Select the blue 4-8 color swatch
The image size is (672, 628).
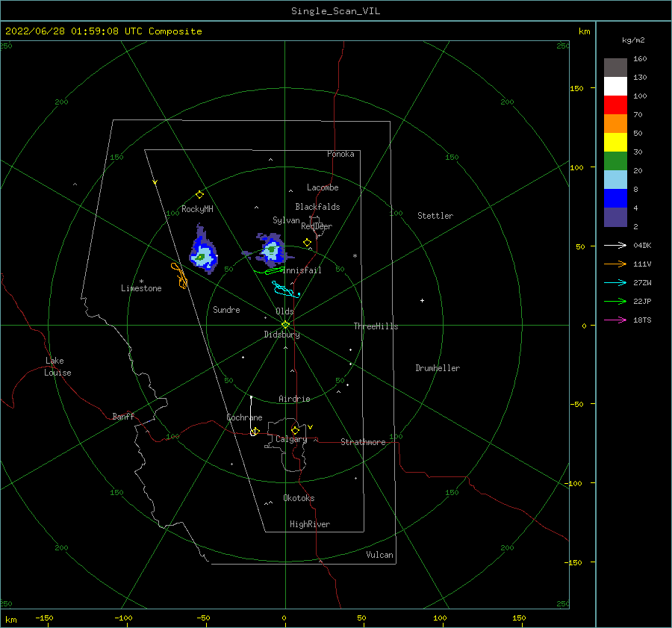click(615, 198)
